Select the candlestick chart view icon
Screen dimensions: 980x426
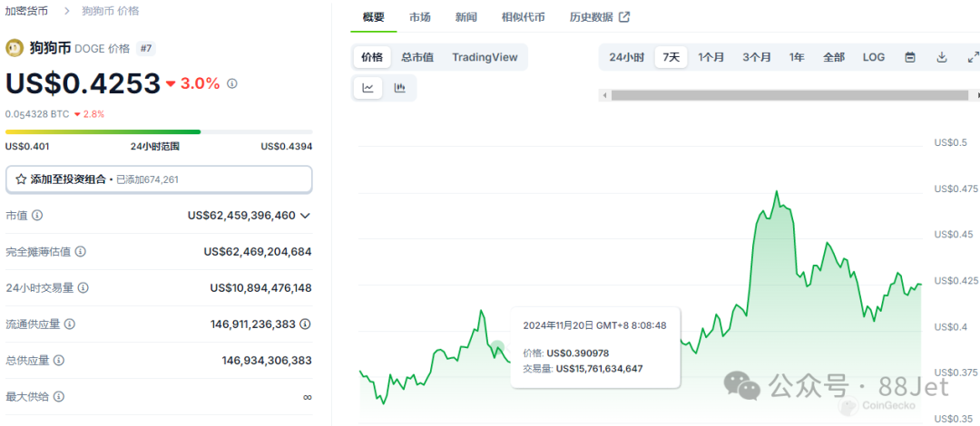(400, 87)
